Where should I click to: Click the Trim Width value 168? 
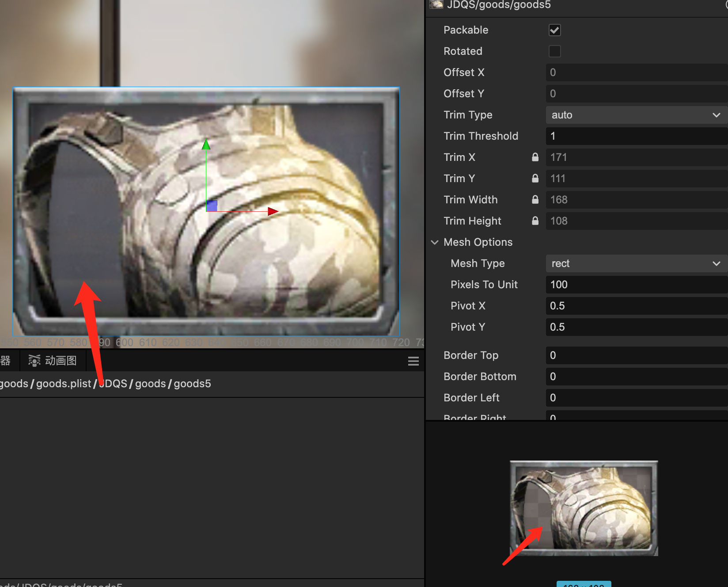pyautogui.click(x=637, y=200)
